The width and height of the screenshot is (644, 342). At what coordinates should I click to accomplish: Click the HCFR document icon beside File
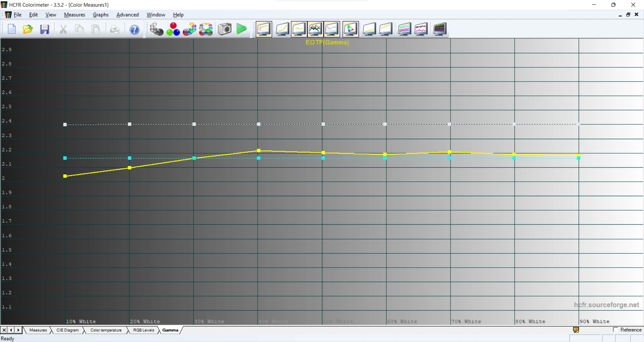(x=8, y=15)
